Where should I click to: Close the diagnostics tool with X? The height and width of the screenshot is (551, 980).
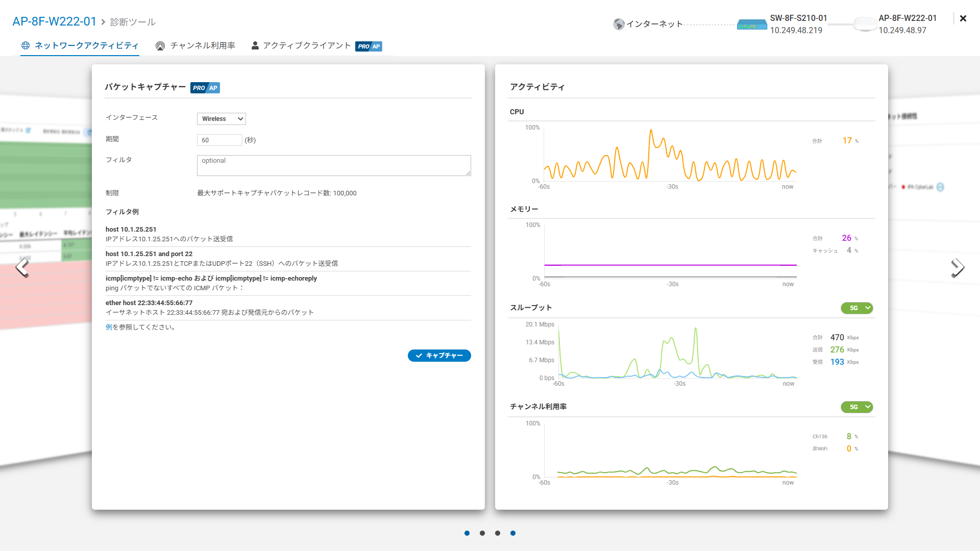(x=963, y=18)
